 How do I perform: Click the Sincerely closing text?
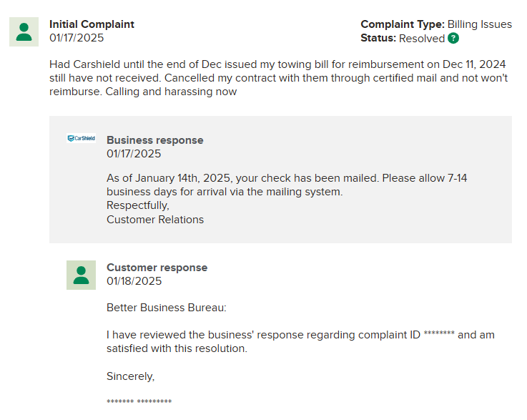click(130, 376)
